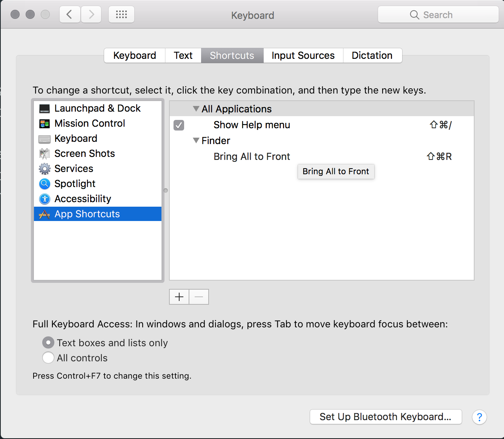Click the Mission Control icon in sidebar
Screen dimensions: 504x439
click(45, 124)
